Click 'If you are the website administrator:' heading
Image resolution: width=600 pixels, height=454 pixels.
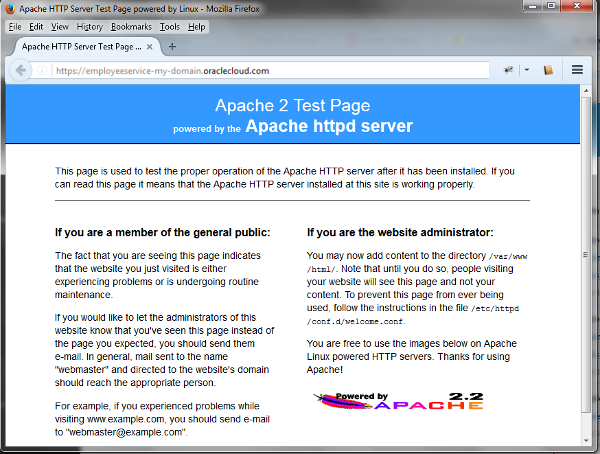(400, 232)
